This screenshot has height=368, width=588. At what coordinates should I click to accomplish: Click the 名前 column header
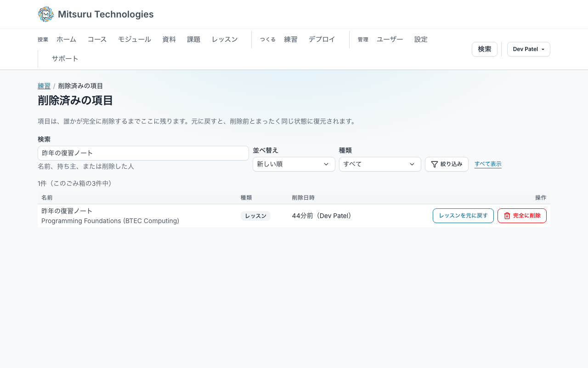pos(47,198)
